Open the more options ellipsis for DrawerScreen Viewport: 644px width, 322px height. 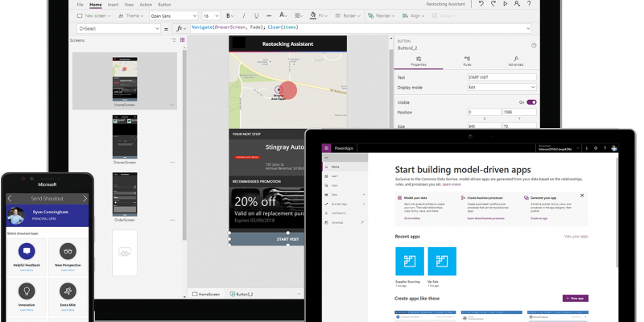pyautogui.click(x=172, y=163)
